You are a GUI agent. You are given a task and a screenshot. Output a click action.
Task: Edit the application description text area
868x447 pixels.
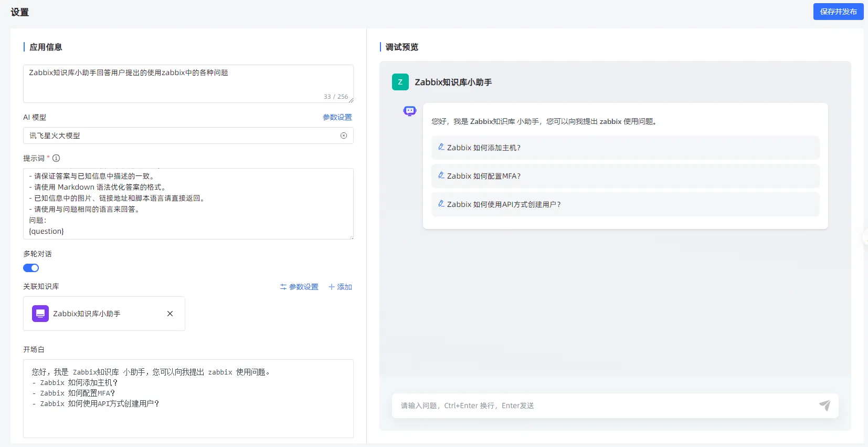pos(188,84)
